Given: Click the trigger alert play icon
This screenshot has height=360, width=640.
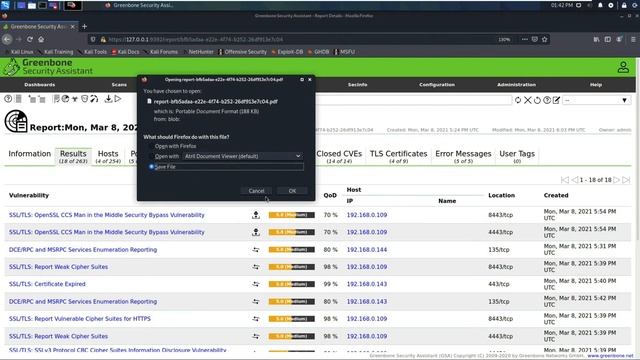Looking at the screenshot, I should (x=118, y=99).
